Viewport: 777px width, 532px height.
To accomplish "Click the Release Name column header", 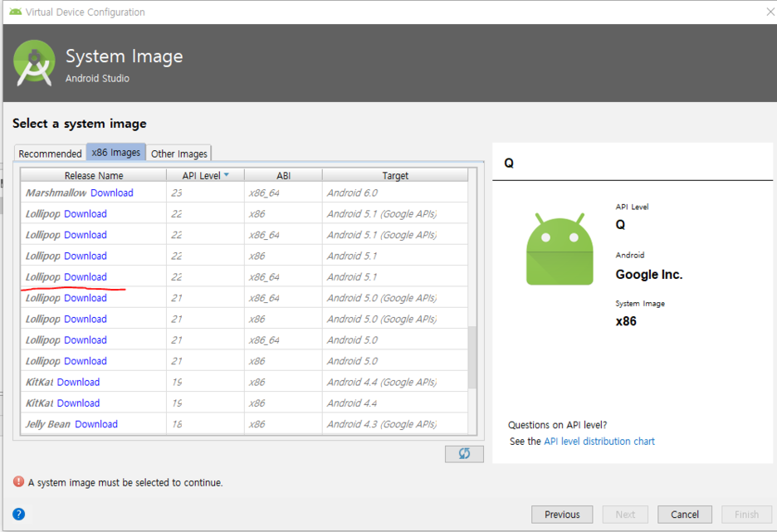I will pos(94,175).
